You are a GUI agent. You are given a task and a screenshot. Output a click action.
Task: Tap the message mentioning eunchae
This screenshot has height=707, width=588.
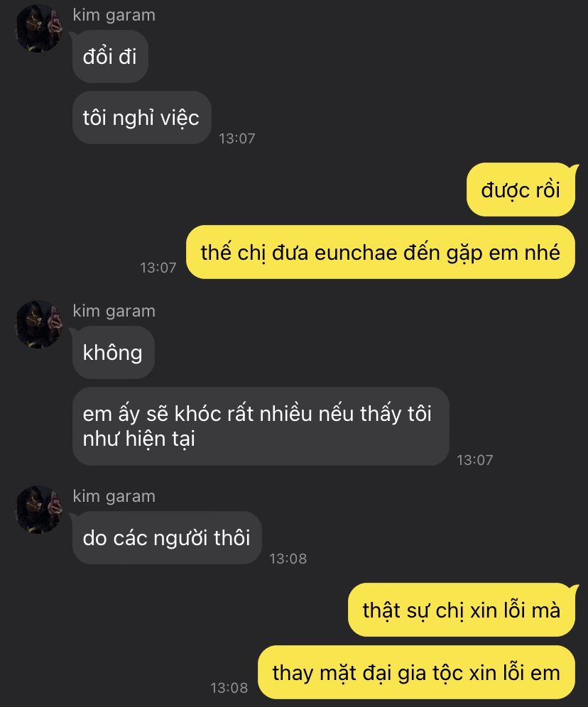point(381,252)
